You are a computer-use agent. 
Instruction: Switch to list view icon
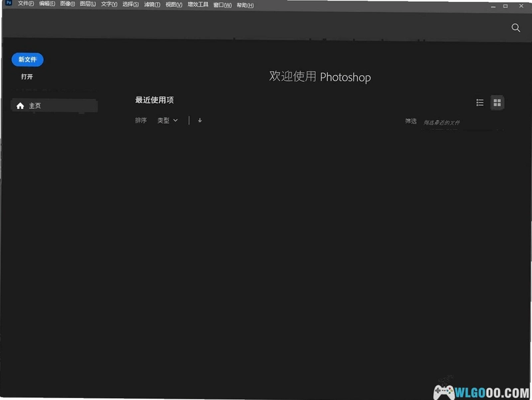click(x=479, y=102)
